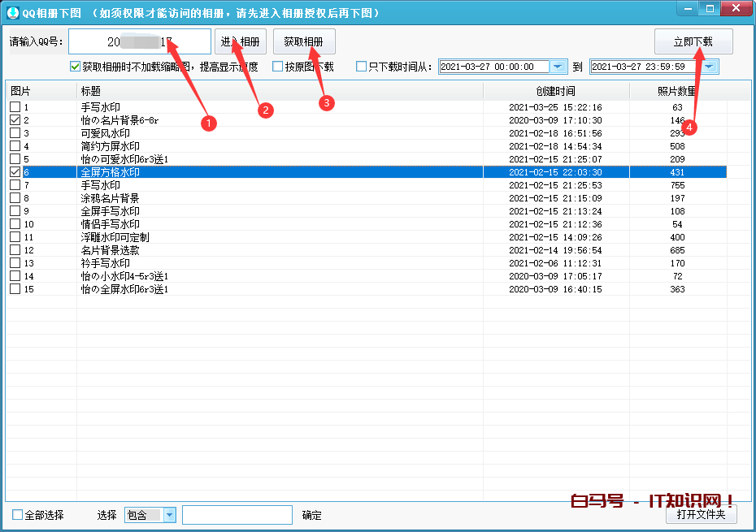The width and height of the screenshot is (756, 532).
Task: Click the 获取相册 button
Action: pyautogui.click(x=304, y=41)
